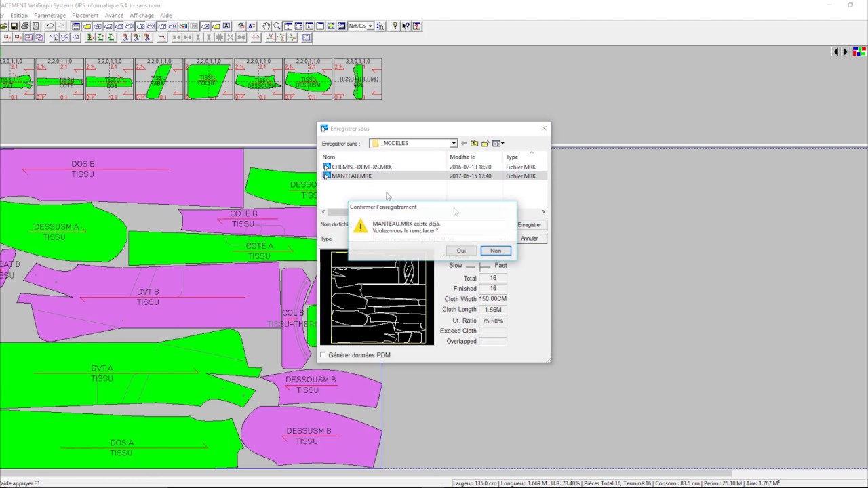Click the MANTEAU.MRK file icon
868x488 pixels.
tap(327, 176)
